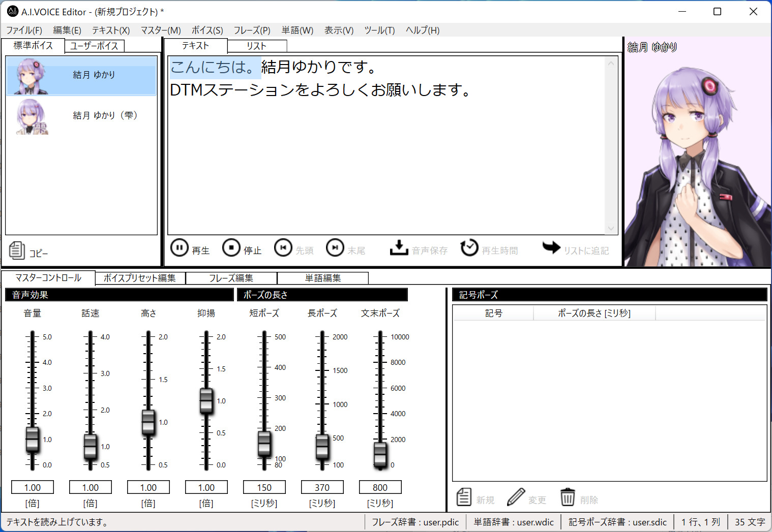Image resolution: width=772 pixels, height=532 pixels.
Task: Click the highlighted こんにちは。 text
Action: (215, 67)
